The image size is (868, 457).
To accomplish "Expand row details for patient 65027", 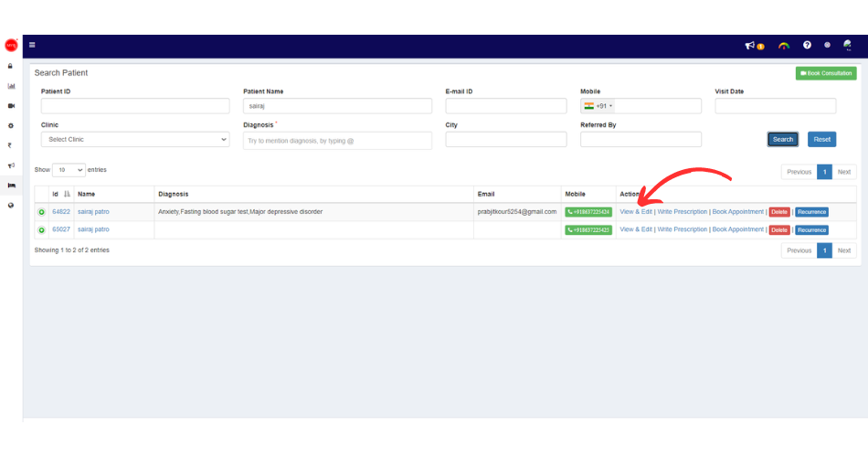I will pyautogui.click(x=41, y=230).
